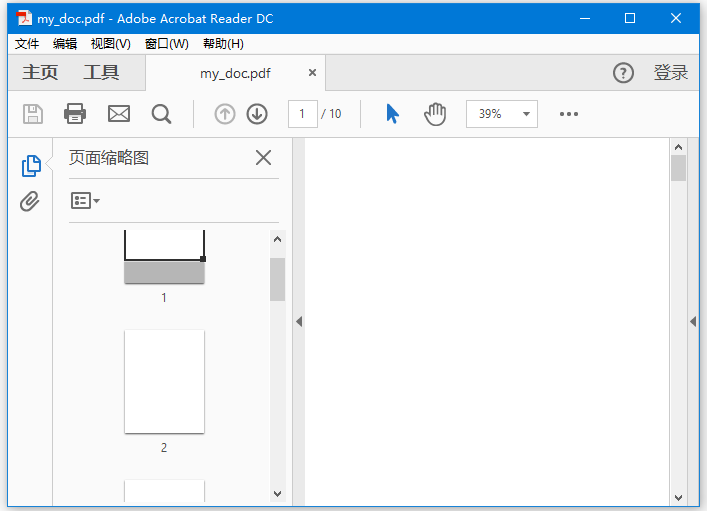Viewport: 707px width, 511px height.
Task: Open Attachments paperclip panel
Action: click(30, 201)
